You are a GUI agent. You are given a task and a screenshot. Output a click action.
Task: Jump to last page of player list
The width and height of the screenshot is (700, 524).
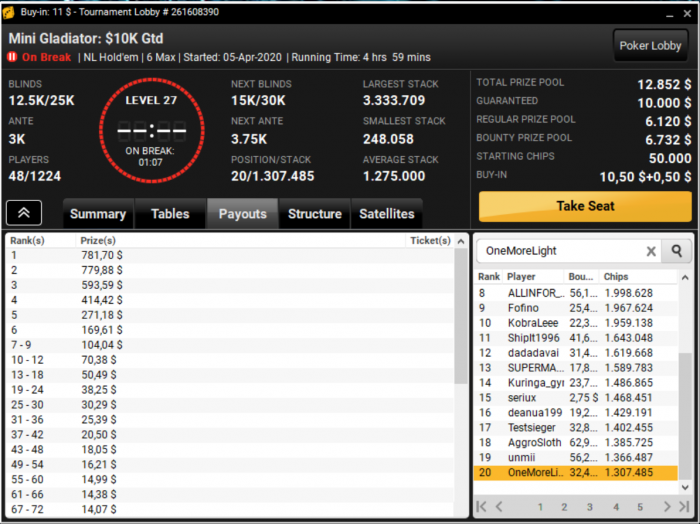(683, 507)
